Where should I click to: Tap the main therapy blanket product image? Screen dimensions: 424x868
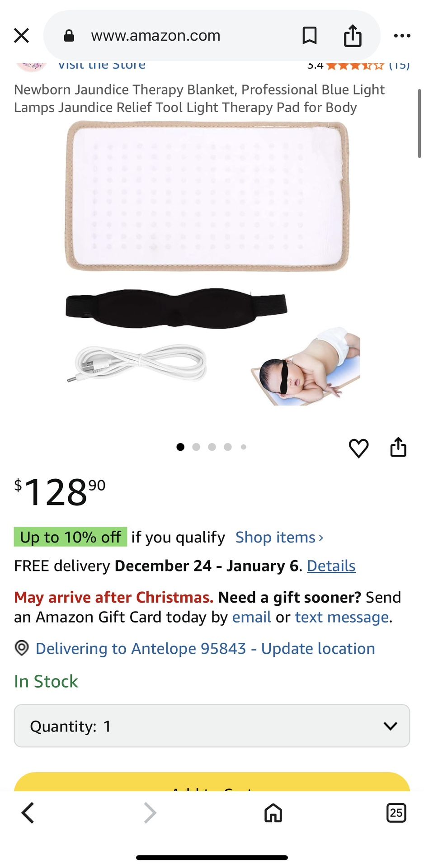208,196
